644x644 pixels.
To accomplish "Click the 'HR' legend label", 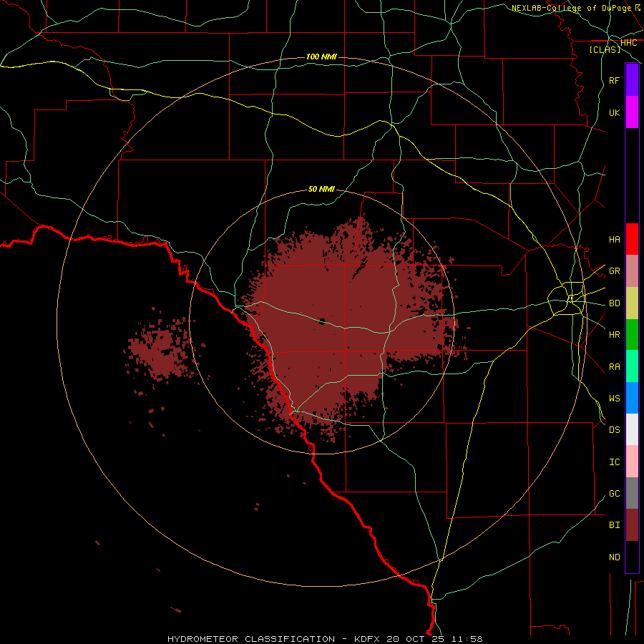I will (615, 335).
